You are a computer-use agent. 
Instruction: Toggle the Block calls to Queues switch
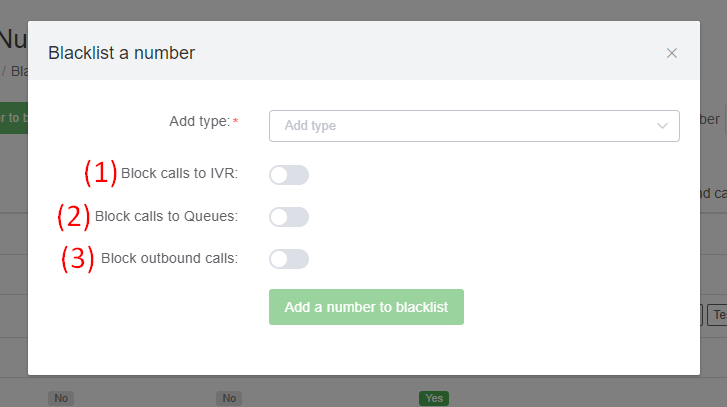point(289,217)
